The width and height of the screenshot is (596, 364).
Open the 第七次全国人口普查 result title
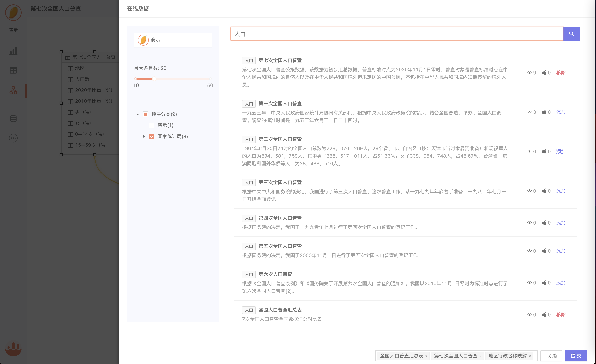[280, 60]
